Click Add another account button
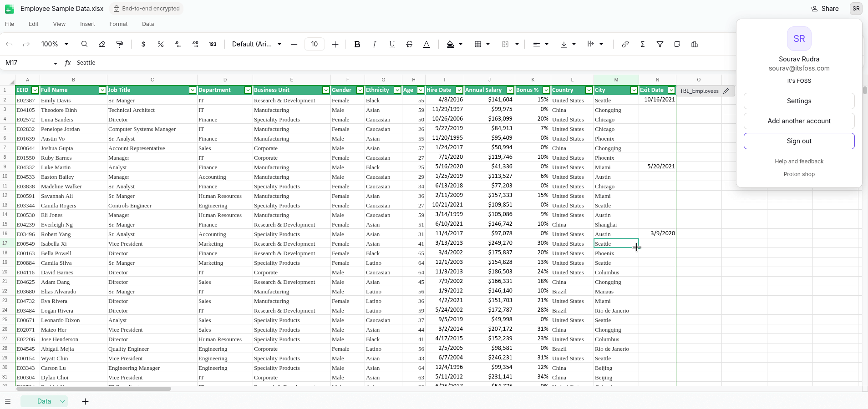 (799, 121)
